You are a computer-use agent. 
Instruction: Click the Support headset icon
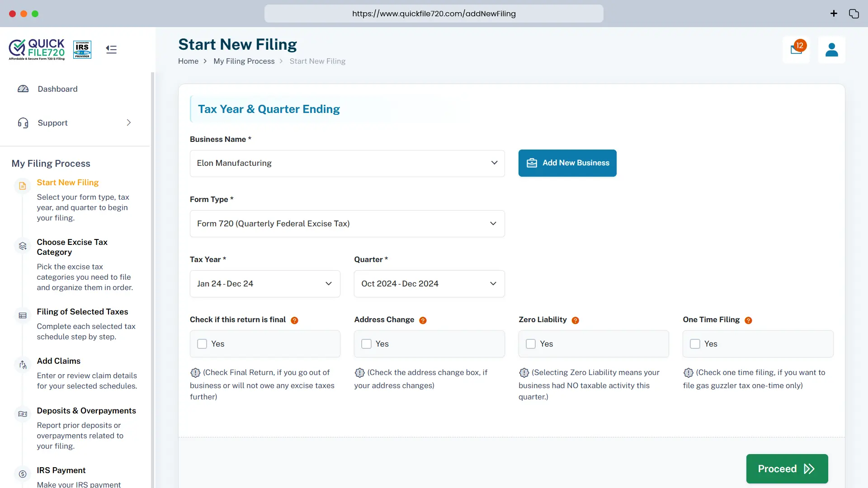pyautogui.click(x=23, y=122)
